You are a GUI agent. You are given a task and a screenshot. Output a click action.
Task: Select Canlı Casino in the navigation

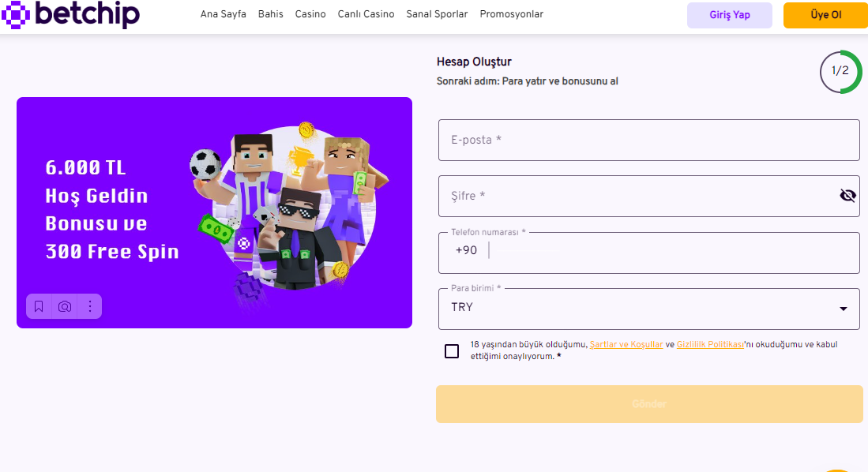[366, 14]
